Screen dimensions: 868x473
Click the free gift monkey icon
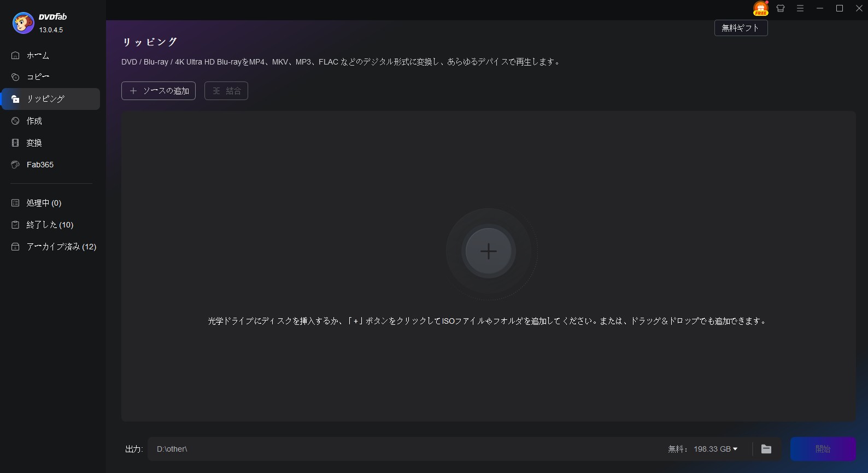760,8
